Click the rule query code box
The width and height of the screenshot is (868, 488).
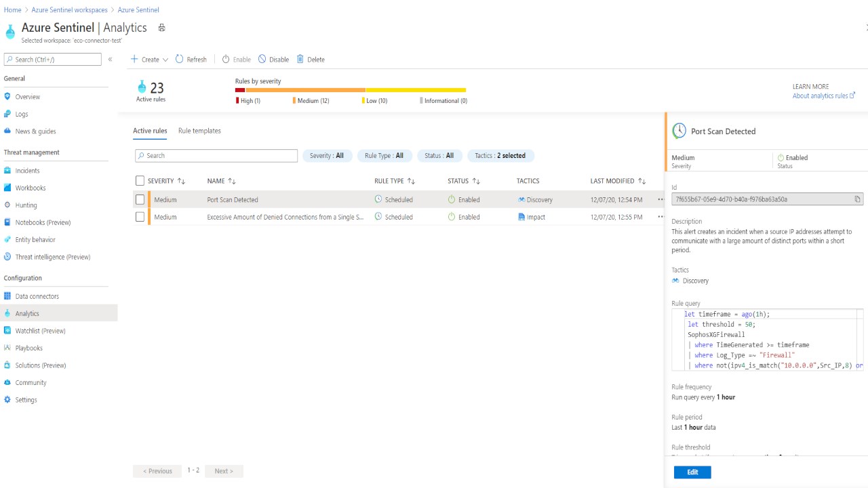pos(767,340)
